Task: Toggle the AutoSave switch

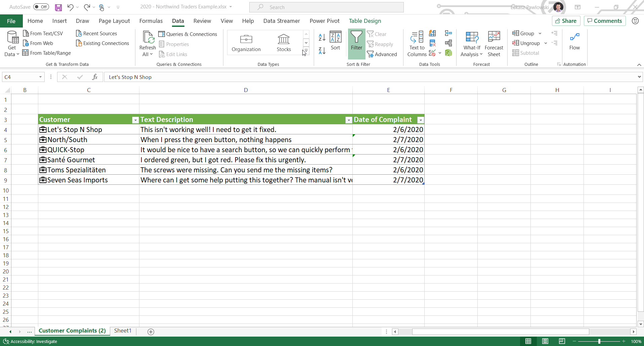Action: click(41, 7)
